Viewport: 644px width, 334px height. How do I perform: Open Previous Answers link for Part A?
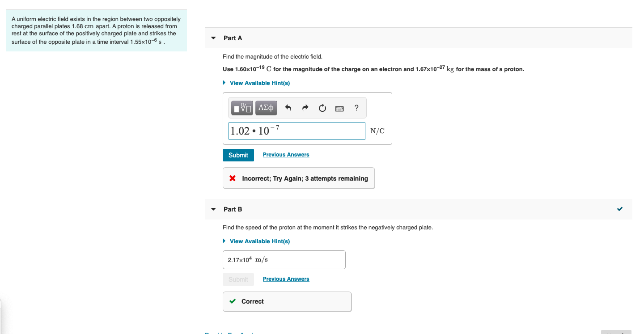[286, 155]
